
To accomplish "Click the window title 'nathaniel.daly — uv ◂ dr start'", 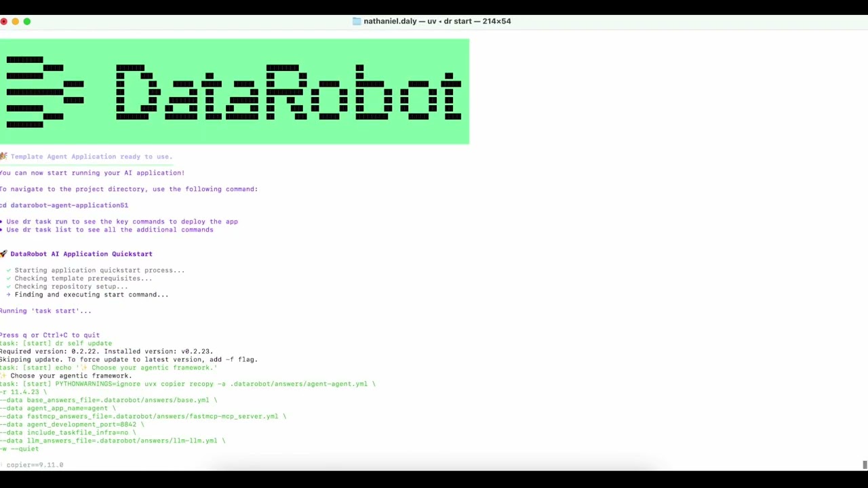I will point(437,21).
